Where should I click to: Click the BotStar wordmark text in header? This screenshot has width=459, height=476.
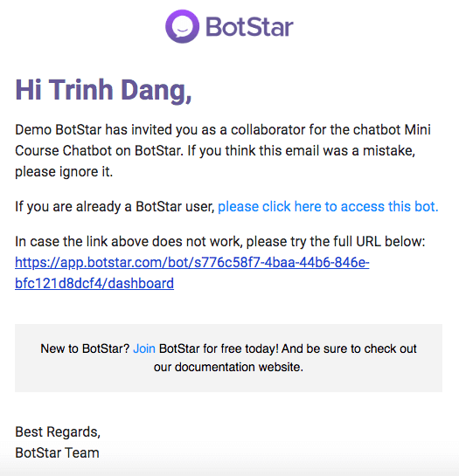pyautogui.click(x=249, y=27)
